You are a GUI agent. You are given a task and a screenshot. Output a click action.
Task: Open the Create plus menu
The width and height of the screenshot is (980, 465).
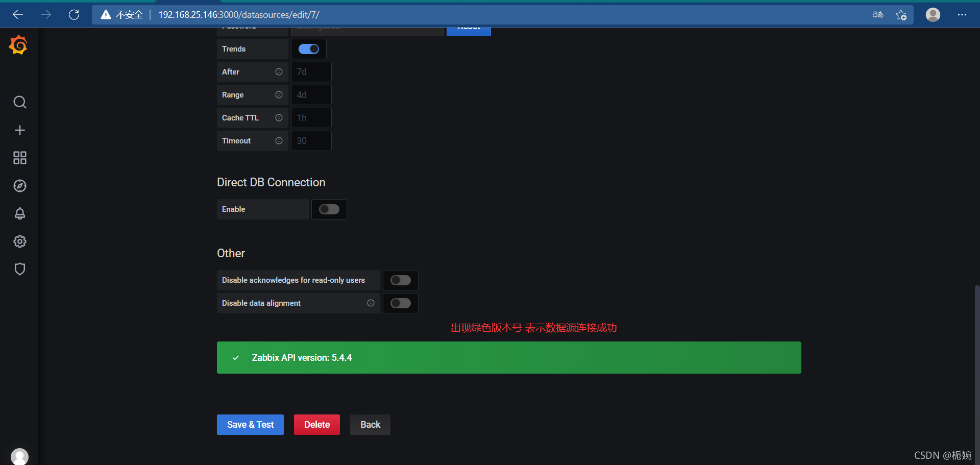point(20,130)
